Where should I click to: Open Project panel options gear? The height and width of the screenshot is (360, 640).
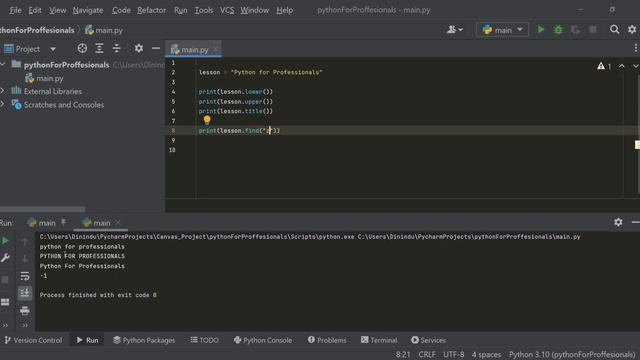pos(139,49)
